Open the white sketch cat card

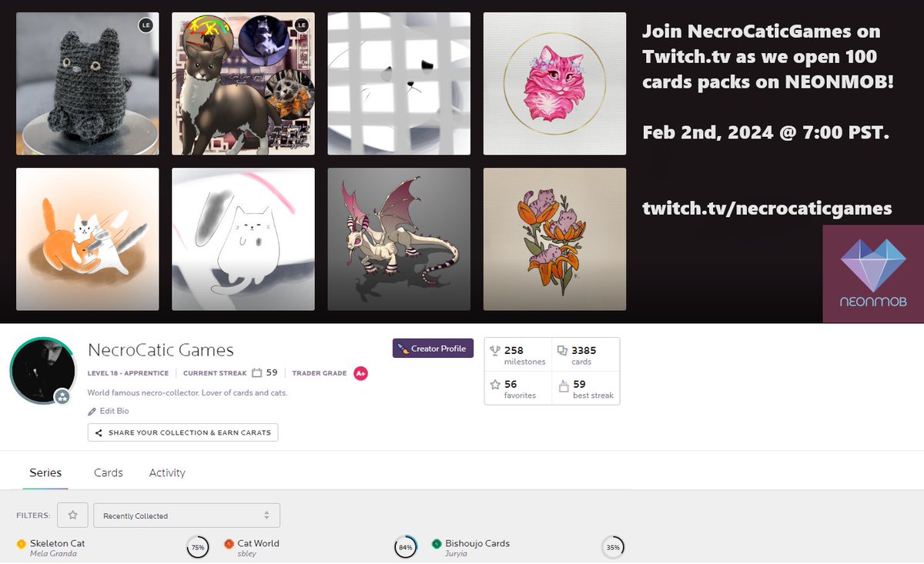point(243,239)
